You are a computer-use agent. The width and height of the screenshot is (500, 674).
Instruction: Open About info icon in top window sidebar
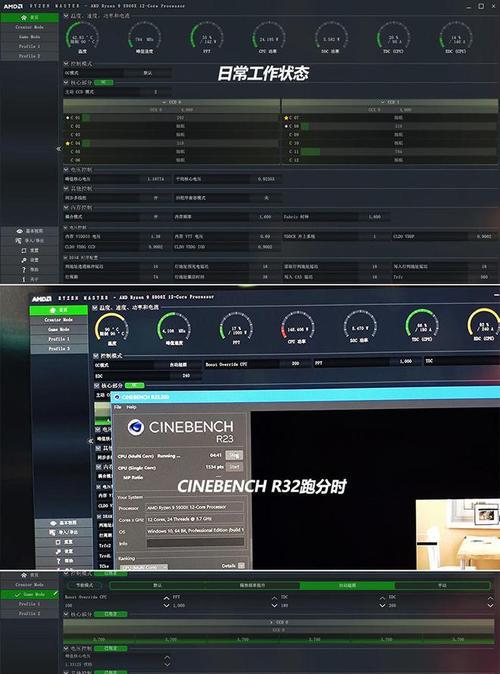tap(24, 279)
